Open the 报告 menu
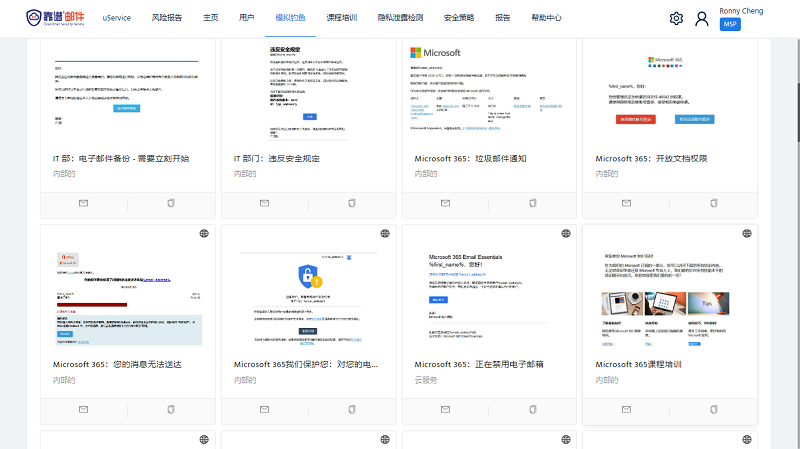 (x=503, y=18)
